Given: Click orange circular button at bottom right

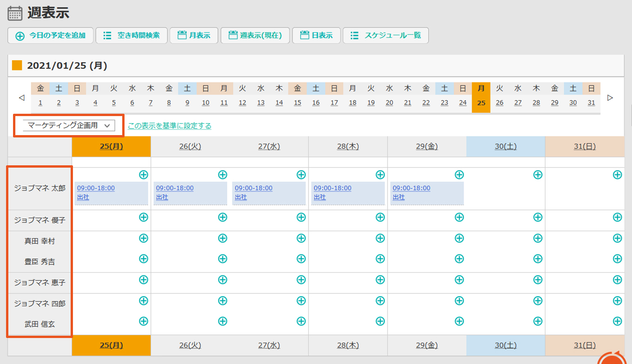Looking at the screenshot, I should pos(611,358).
